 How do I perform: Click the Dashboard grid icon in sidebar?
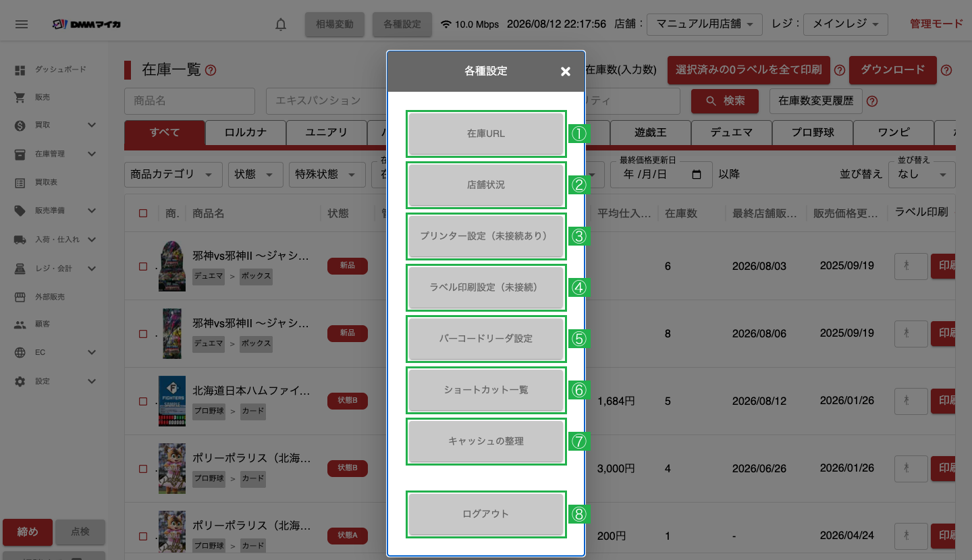click(20, 69)
